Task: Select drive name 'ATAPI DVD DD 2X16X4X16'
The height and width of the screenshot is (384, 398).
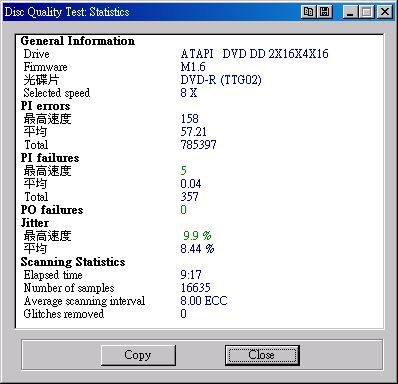Action: (254, 54)
